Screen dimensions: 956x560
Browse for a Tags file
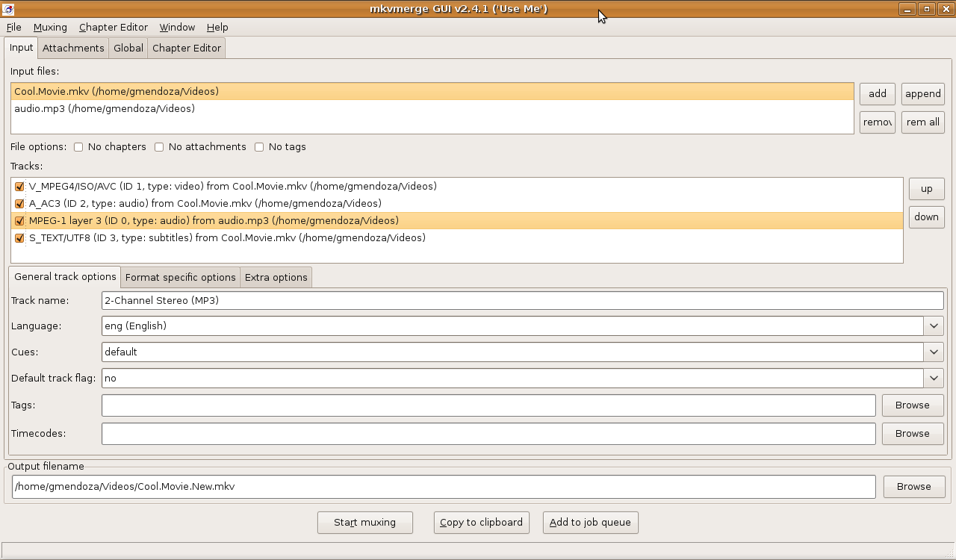click(913, 405)
